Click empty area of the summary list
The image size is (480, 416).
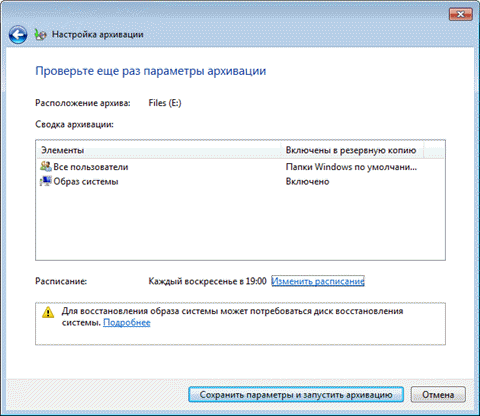(x=240, y=223)
